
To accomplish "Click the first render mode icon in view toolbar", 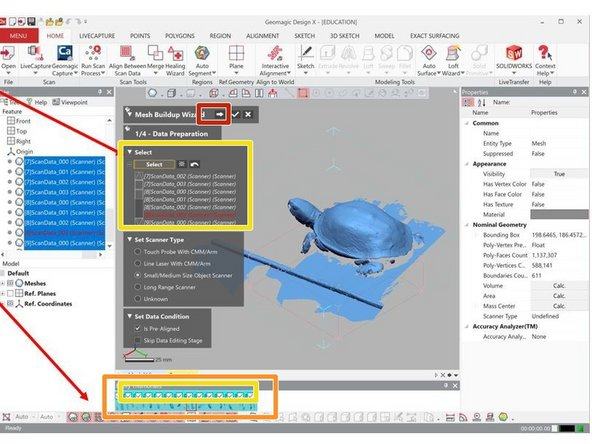I will 153,93.
